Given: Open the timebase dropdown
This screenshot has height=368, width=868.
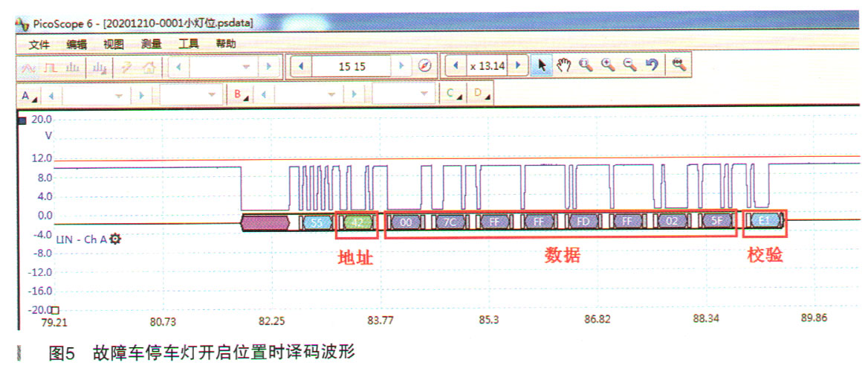Looking at the screenshot, I should tap(247, 67).
